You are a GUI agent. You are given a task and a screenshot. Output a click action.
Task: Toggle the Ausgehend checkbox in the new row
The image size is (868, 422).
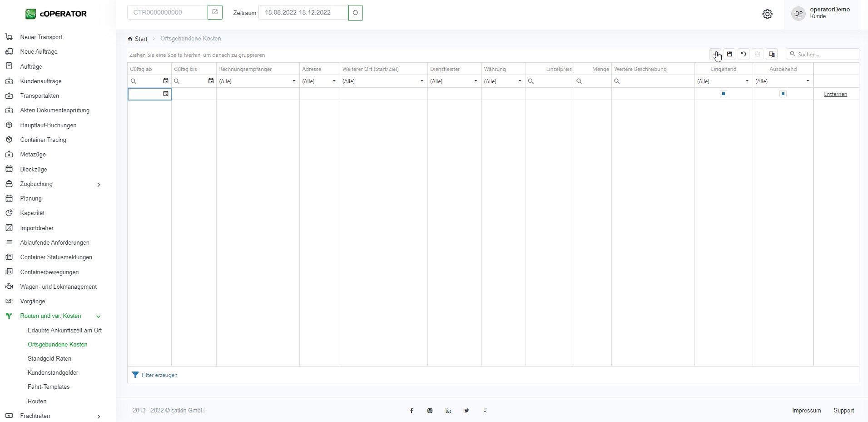pos(783,94)
